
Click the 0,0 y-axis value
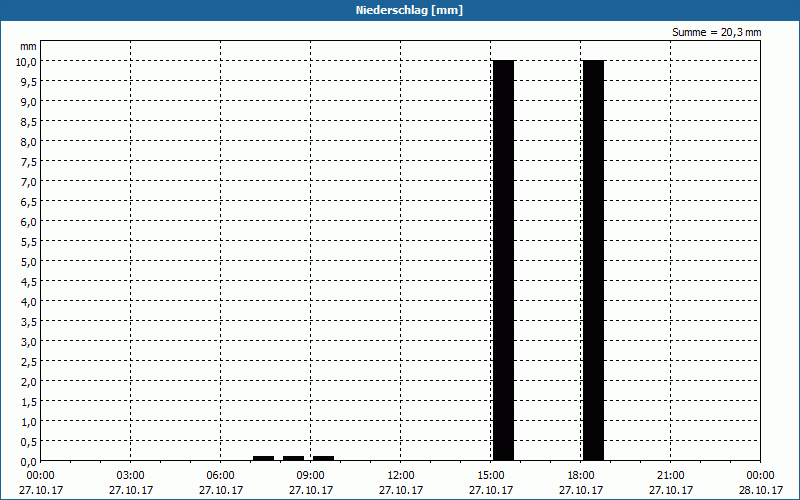pyautogui.click(x=29, y=462)
